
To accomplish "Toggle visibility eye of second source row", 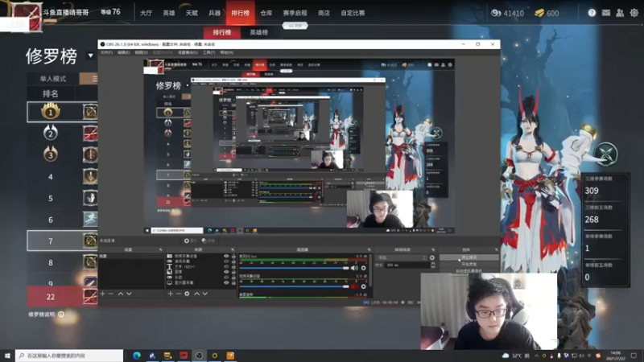I will tap(226, 261).
